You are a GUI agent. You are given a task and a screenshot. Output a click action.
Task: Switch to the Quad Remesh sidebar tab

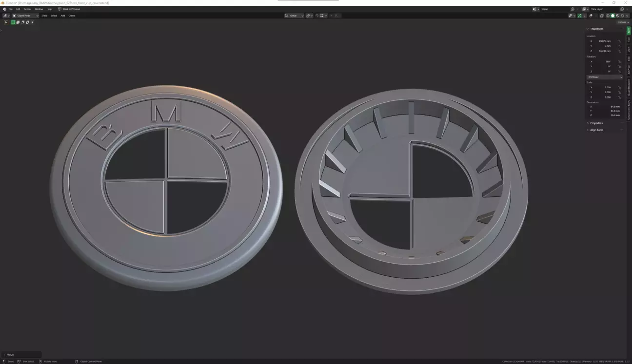pos(629,88)
